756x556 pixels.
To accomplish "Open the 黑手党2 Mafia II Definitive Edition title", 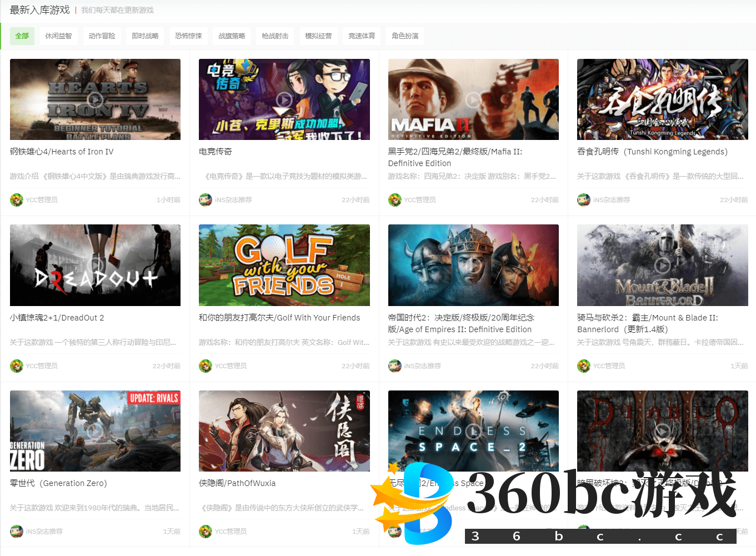I will tap(455, 157).
